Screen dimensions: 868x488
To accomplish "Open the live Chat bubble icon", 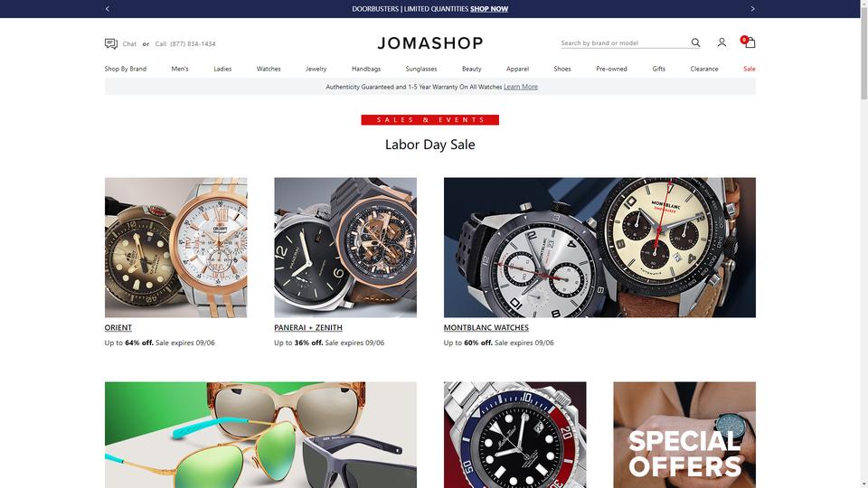I will coord(110,43).
